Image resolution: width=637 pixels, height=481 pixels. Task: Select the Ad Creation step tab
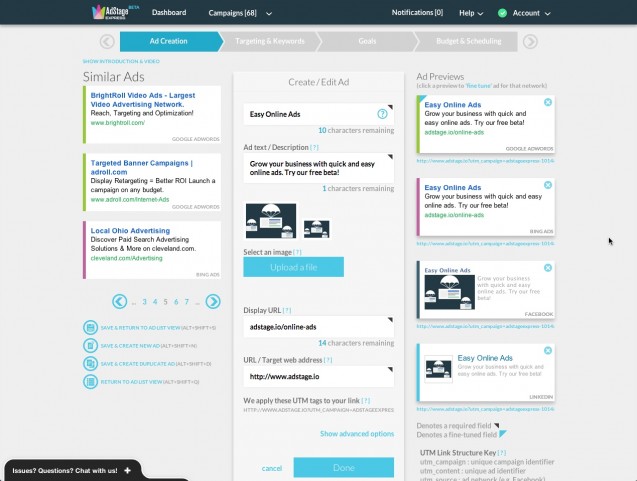click(170, 41)
